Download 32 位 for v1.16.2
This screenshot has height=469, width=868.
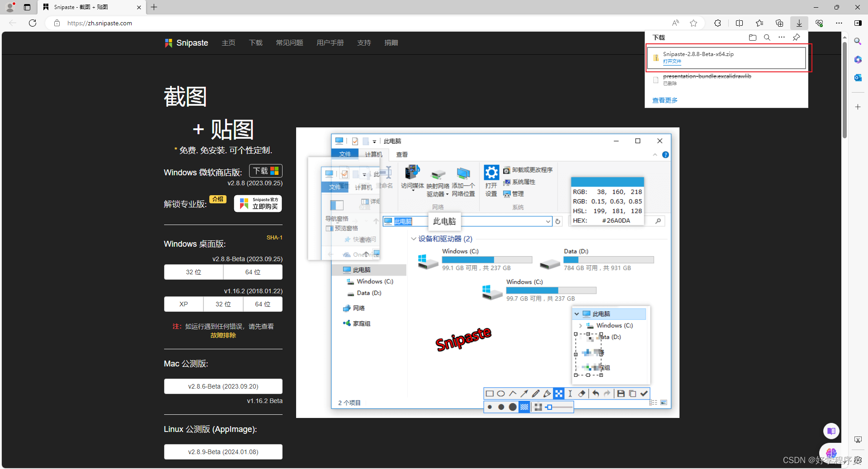point(223,304)
